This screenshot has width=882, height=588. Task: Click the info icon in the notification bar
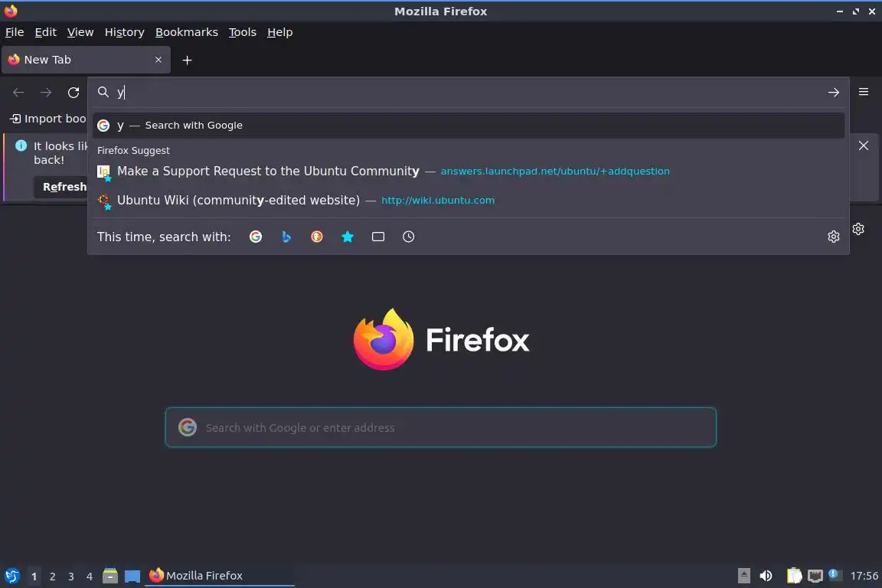click(21, 145)
